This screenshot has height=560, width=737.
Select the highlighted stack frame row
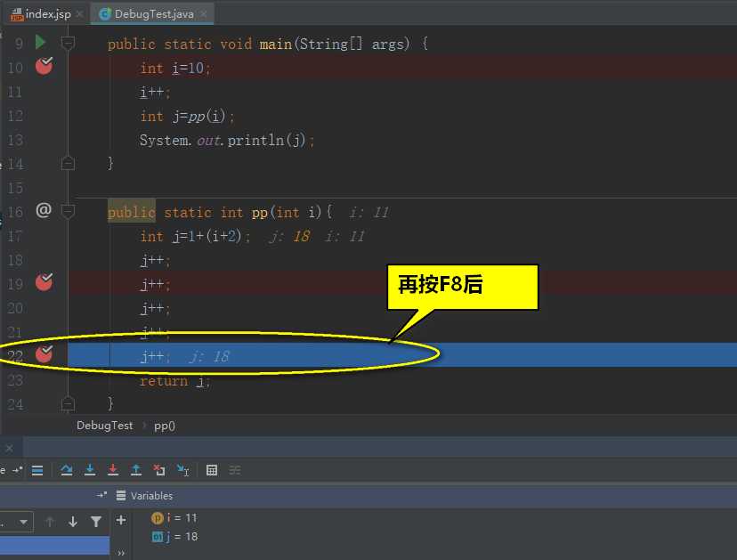pyautogui.click(x=54, y=546)
